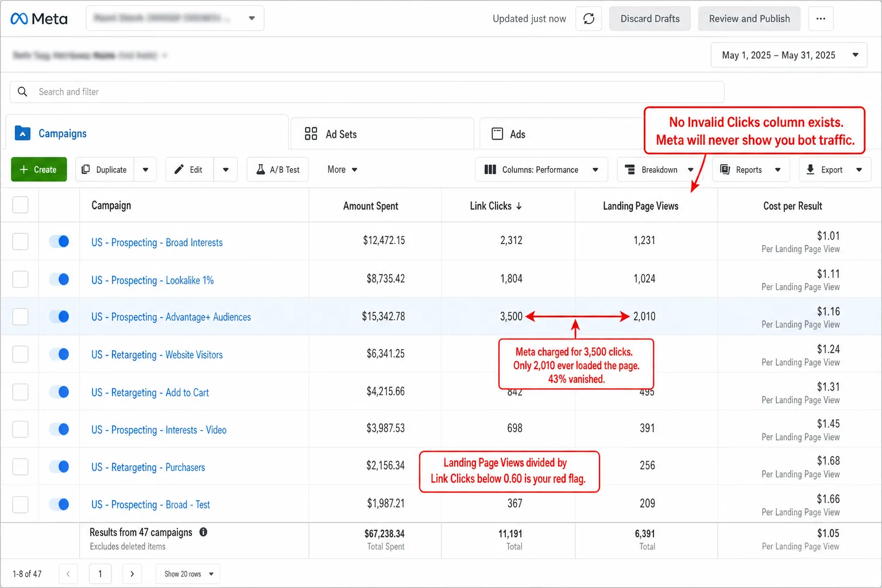Click the search magnifier icon

click(x=22, y=92)
